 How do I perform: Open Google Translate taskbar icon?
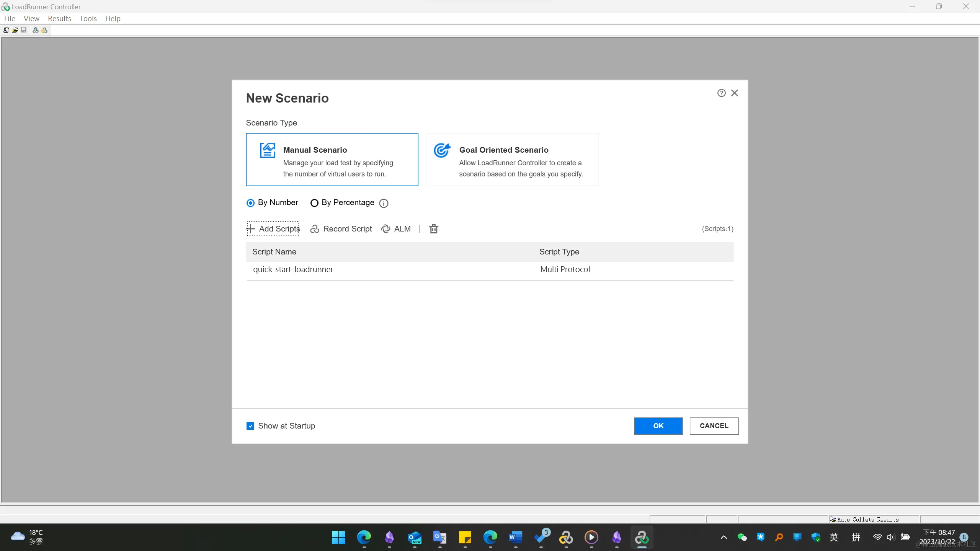(x=439, y=538)
